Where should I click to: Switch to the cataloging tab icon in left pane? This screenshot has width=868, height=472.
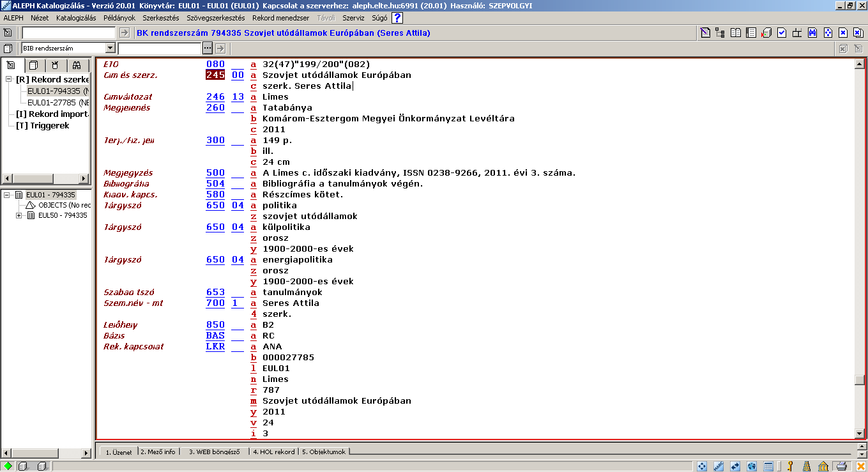pyautogui.click(x=11, y=65)
